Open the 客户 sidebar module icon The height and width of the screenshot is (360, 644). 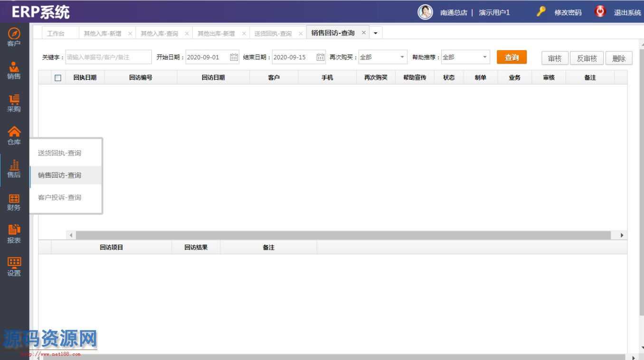(x=14, y=34)
